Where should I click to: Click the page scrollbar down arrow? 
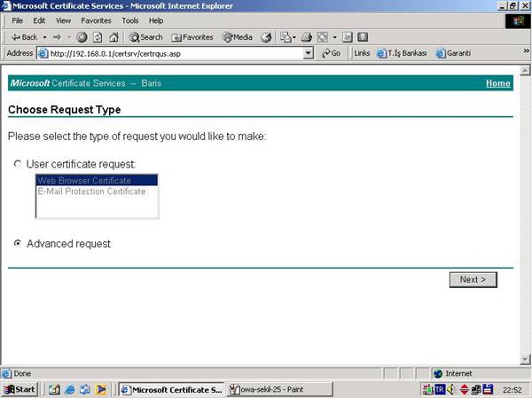point(525,359)
